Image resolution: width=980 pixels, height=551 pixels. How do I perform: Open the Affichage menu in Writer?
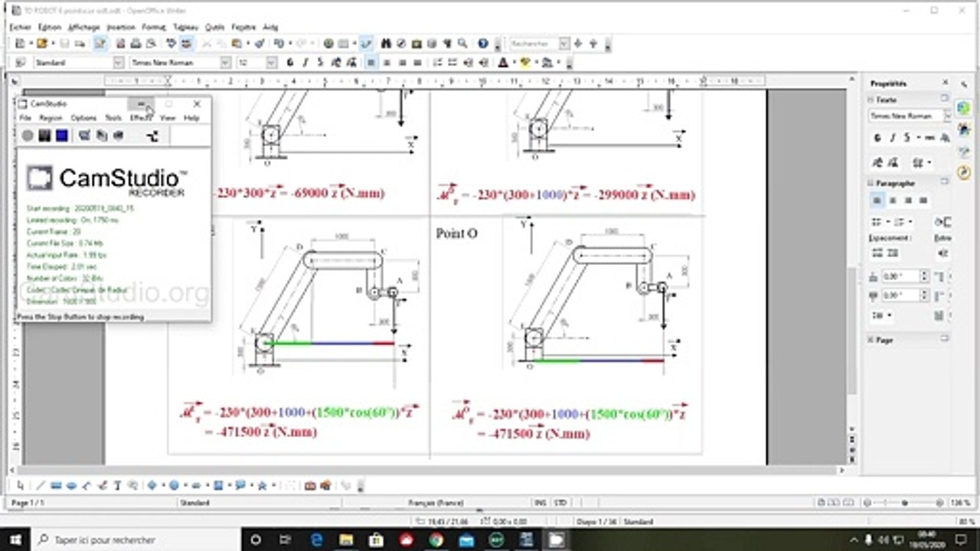coord(84,27)
